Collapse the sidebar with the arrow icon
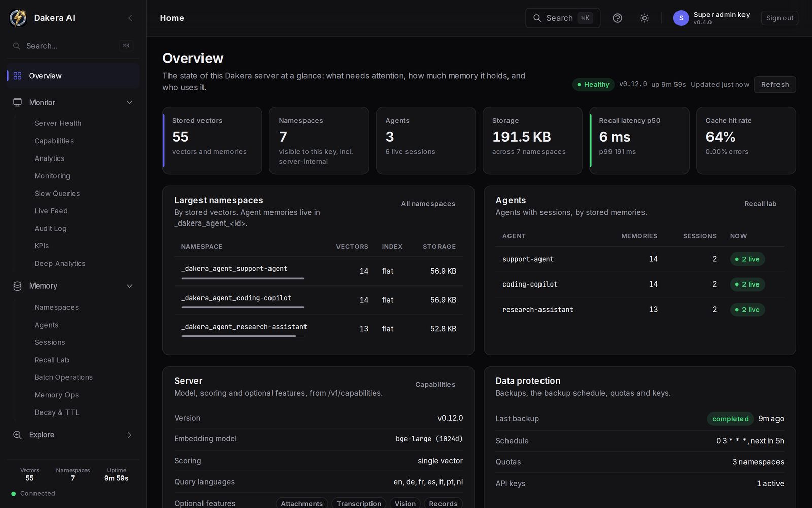The width and height of the screenshot is (812, 508). pos(130,18)
